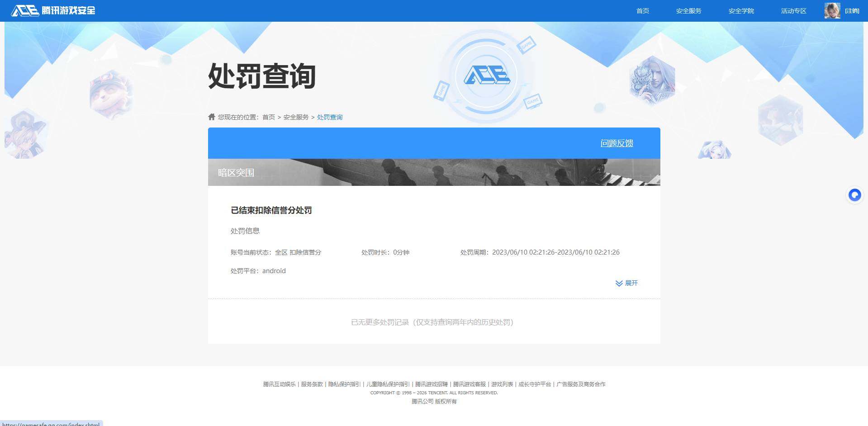Open the 问题反馈 feedback link
This screenshot has width=868, height=426.
click(x=617, y=143)
